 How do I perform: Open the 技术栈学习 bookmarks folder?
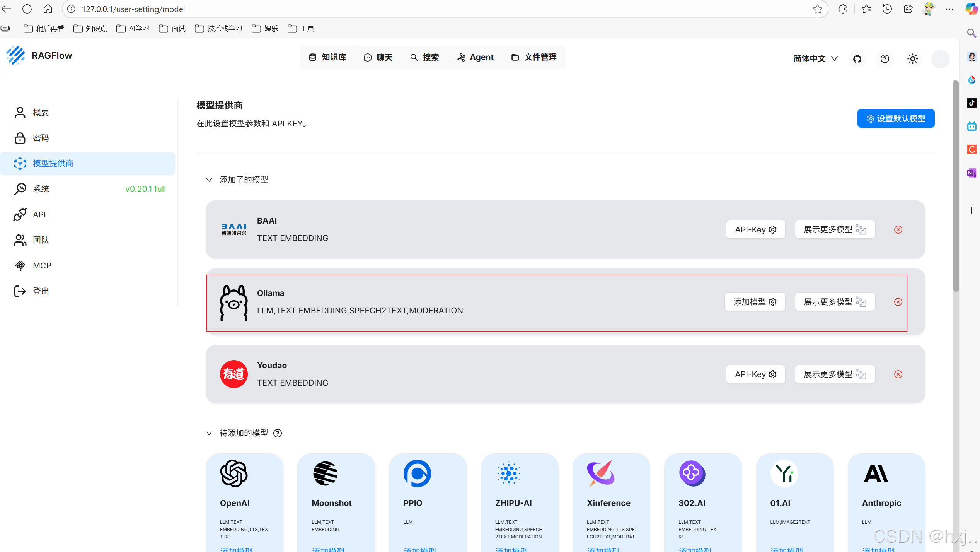click(218, 29)
